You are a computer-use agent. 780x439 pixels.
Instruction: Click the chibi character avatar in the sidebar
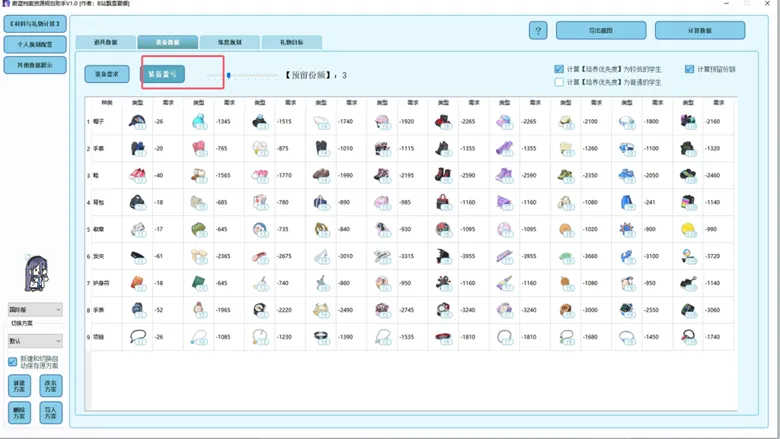(36, 273)
